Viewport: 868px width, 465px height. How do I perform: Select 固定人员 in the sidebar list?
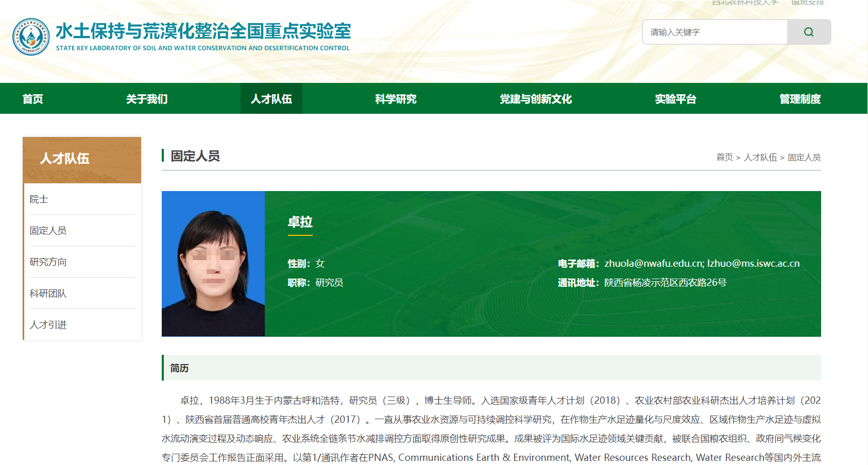pyautogui.click(x=48, y=231)
